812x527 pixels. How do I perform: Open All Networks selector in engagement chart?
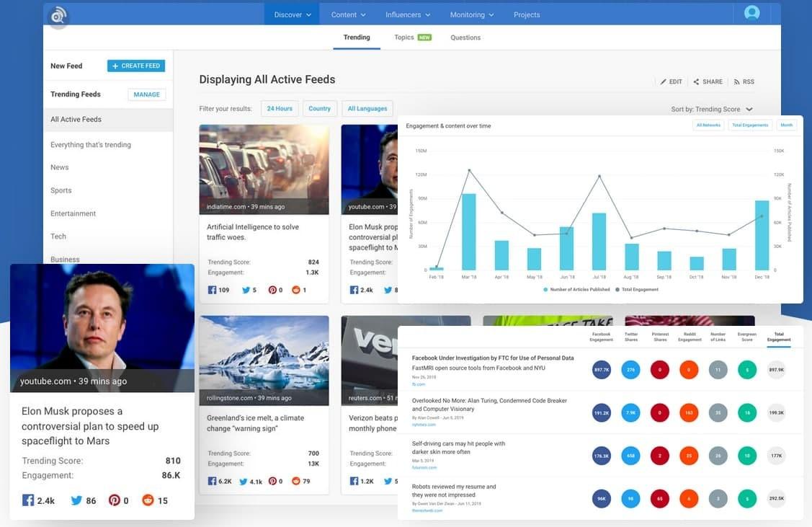coord(708,125)
